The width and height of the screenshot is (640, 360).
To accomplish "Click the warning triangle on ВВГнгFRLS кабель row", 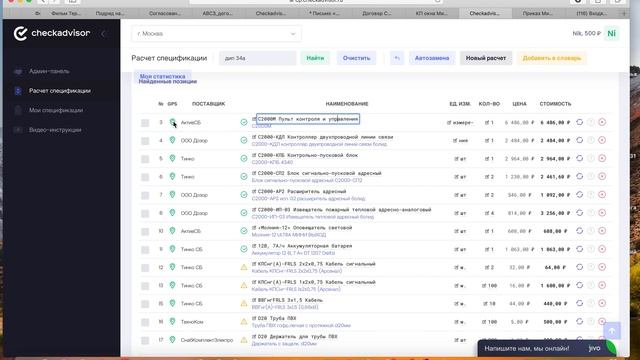I will 244,303.
